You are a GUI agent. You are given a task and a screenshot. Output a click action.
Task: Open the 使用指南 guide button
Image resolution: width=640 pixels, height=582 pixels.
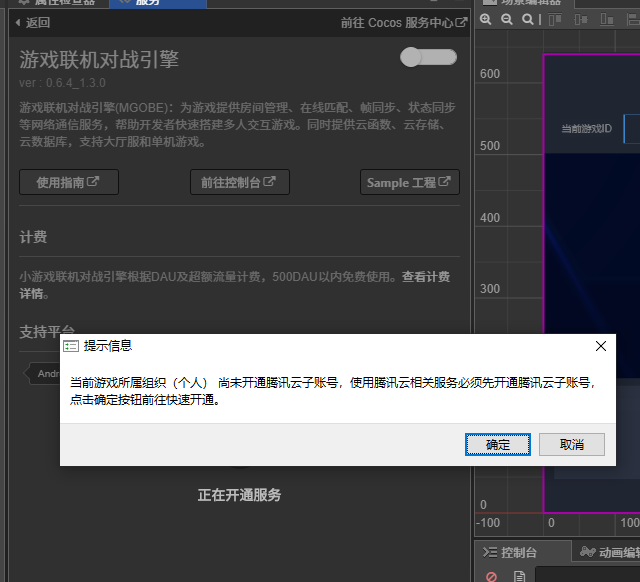pos(69,182)
